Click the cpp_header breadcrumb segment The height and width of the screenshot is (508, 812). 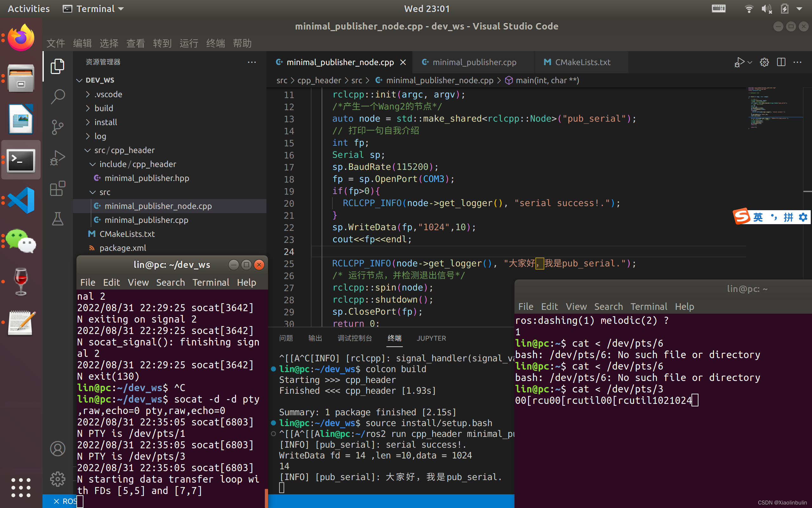point(319,81)
